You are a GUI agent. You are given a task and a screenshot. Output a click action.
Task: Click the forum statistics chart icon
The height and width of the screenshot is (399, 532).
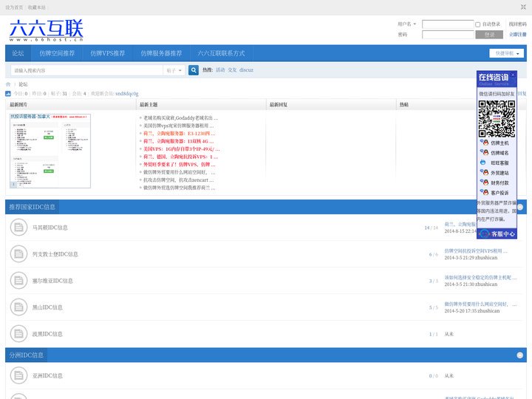point(8,93)
